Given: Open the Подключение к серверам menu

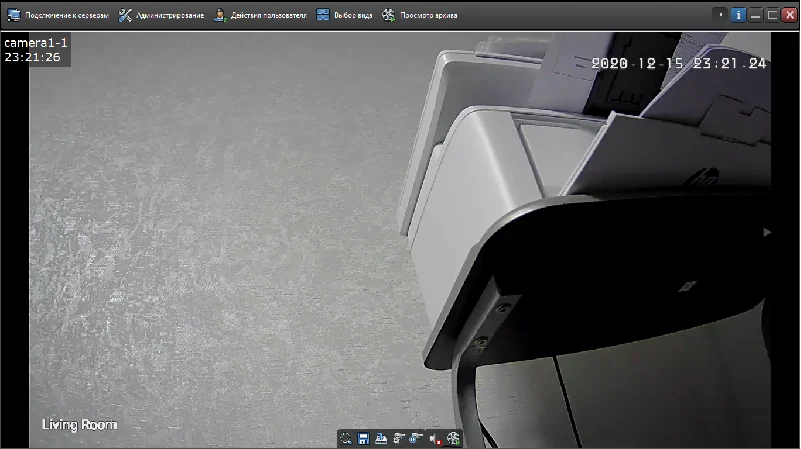Looking at the screenshot, I should [58, 16].
